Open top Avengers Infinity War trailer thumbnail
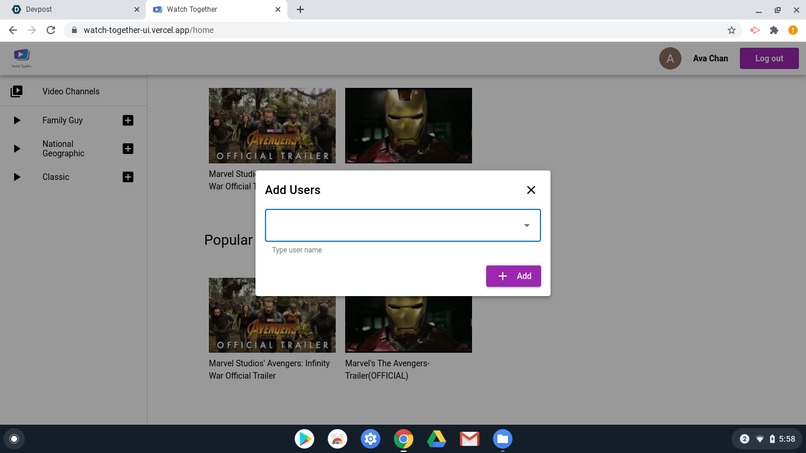The image size is (806, 453). [272, 125]
